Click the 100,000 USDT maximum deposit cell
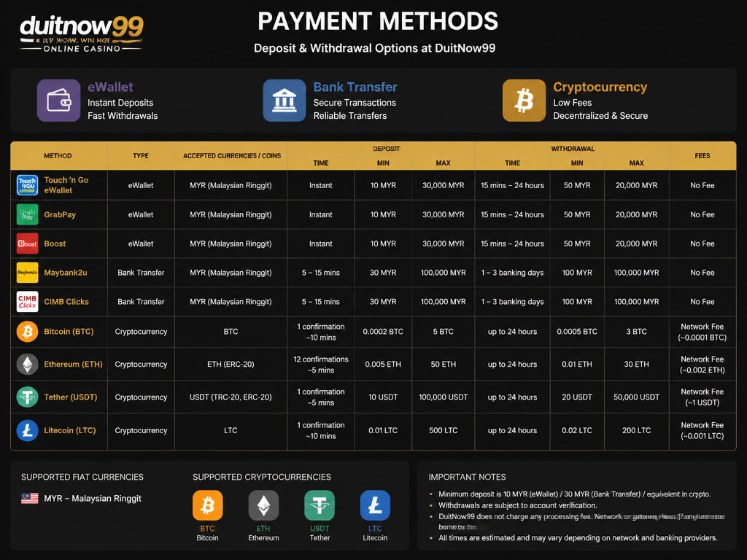Screen dimensions: 747x560 pos(443,397)
